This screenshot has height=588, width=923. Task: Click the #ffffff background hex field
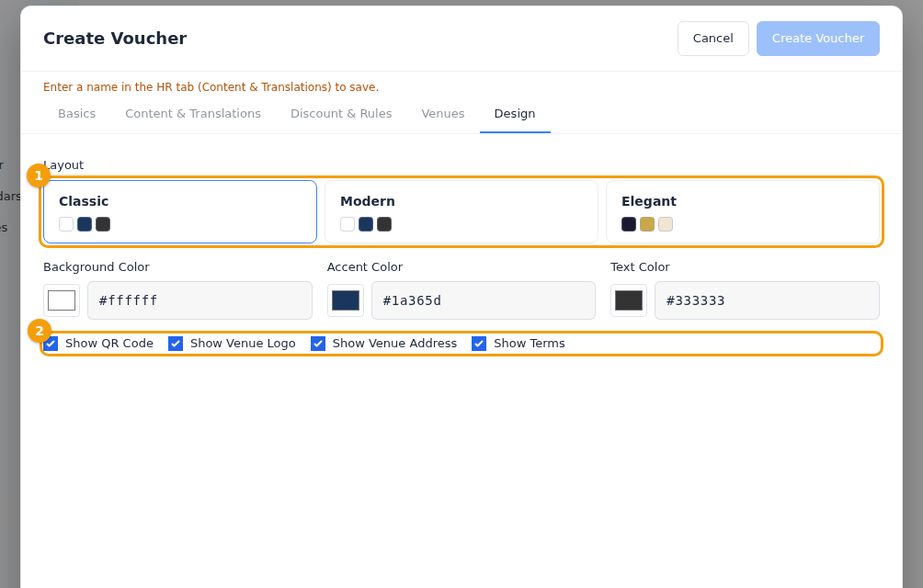[x=199, y=300]
